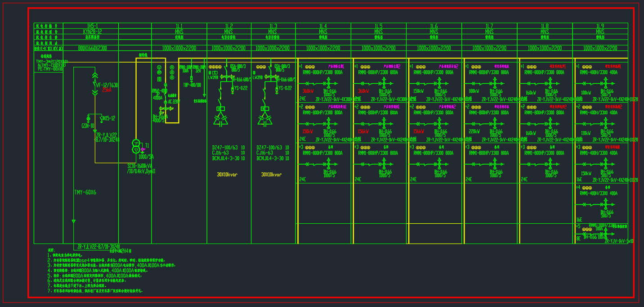This screenshot has width=644, height=307.
Task: Select the red 360kW label in 1L4
Action: click(308, 91)
